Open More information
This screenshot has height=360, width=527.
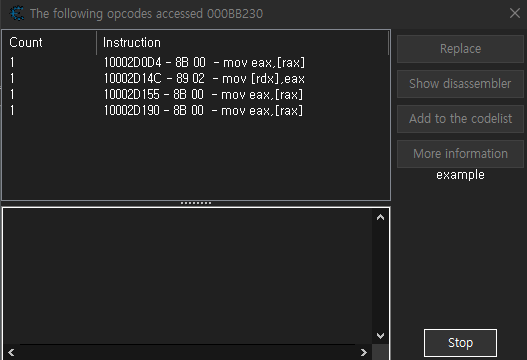tap(460, 154)
